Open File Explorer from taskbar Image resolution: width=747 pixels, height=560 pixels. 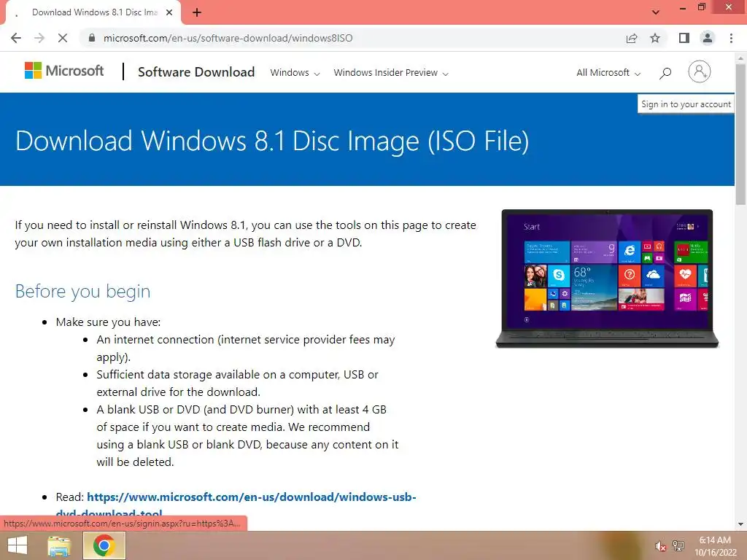tap(60, 545)
